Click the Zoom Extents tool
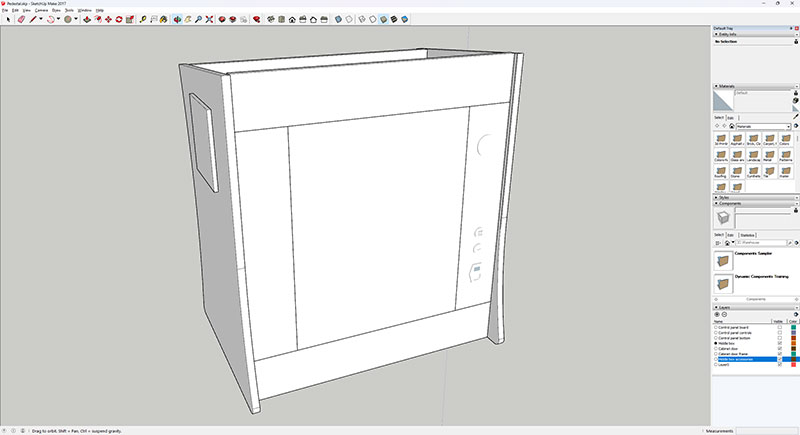Image resolution: width=800 pixels, height=435 pixels. point(209,19)
